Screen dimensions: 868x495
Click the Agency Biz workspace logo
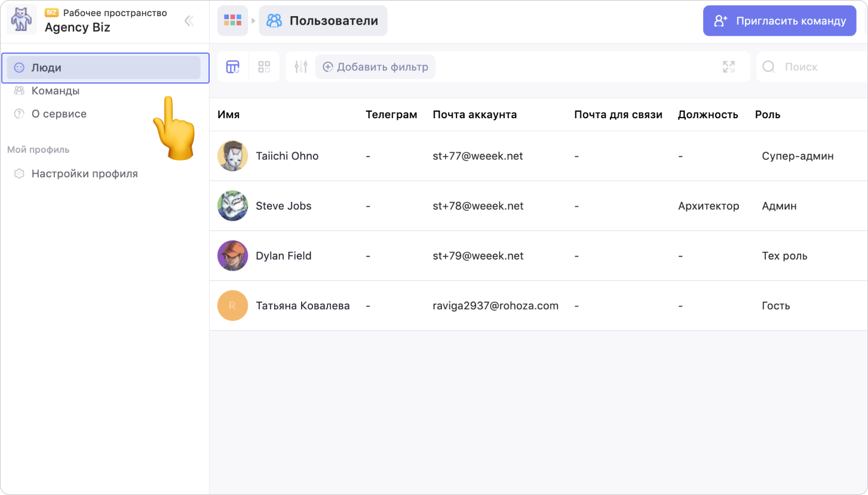[x=22, y=20]
